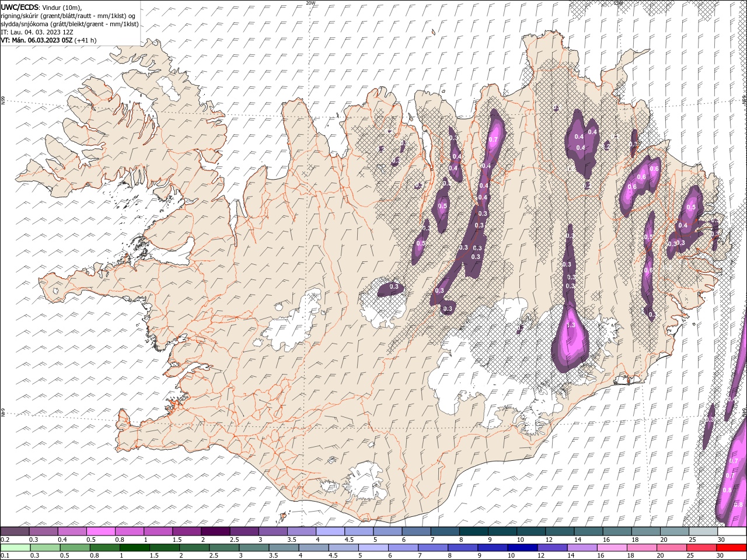Click the 'UWC/ECDS' title text
747x560 pixels.
[x=20, y=7]
